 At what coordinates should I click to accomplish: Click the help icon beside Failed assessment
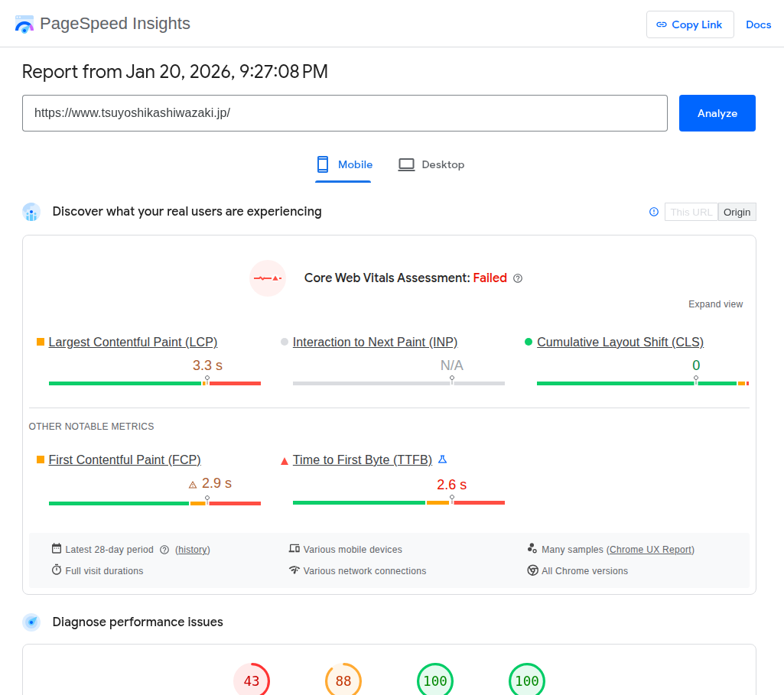click(x=518, y=278)
